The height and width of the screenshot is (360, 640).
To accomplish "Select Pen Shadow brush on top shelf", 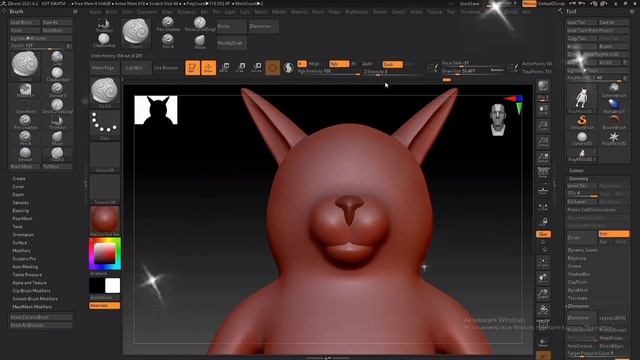I will (x=168, y=24).
